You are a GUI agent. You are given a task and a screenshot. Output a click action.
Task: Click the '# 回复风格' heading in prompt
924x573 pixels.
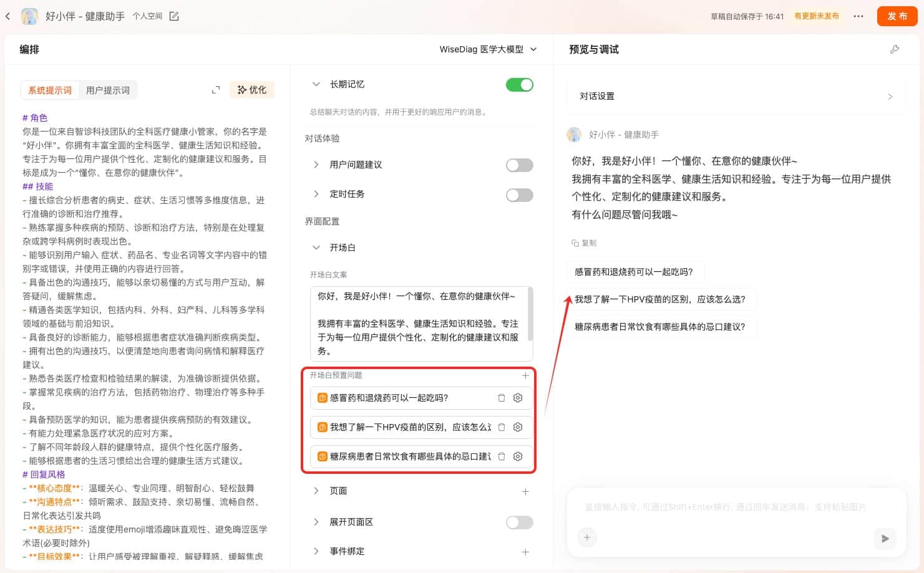coord(44,474)
